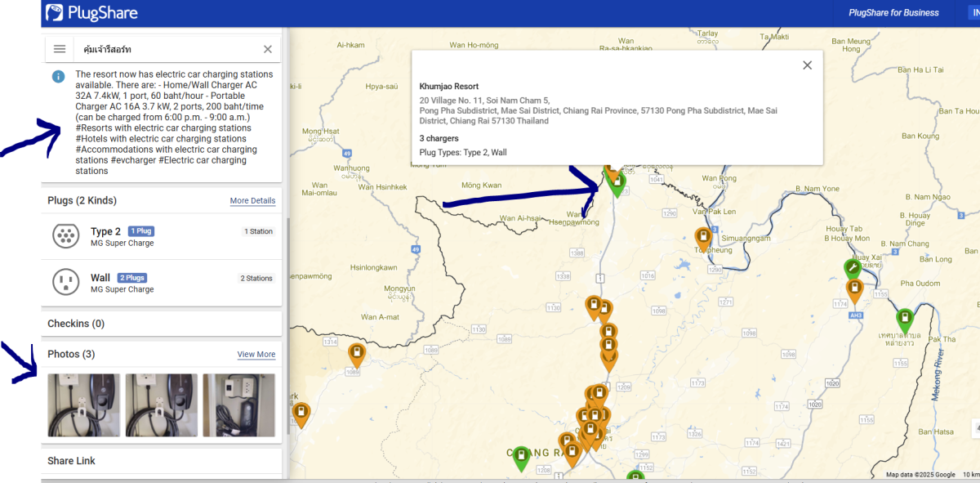
Task: Click the blue info icon beside the description
Action: [58, 76]
